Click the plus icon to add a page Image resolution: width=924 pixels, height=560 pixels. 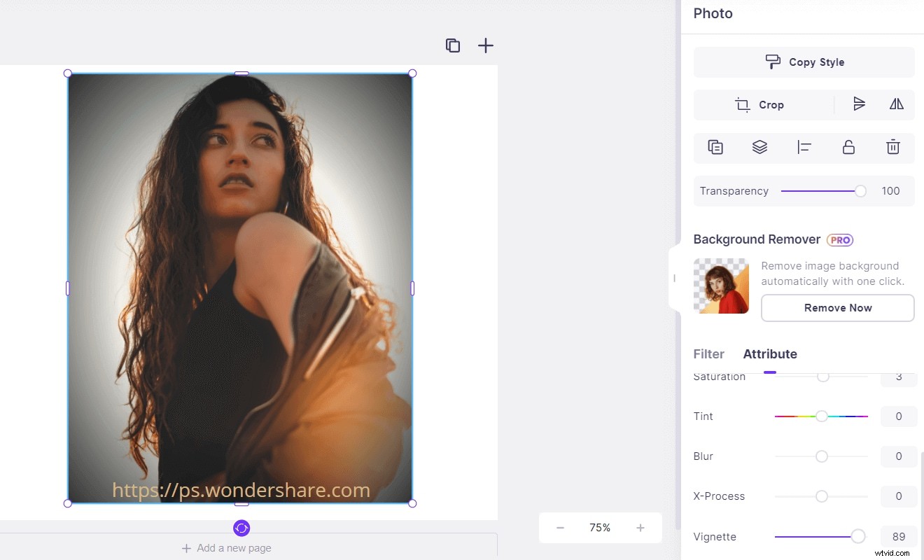[x=485, y=45]
